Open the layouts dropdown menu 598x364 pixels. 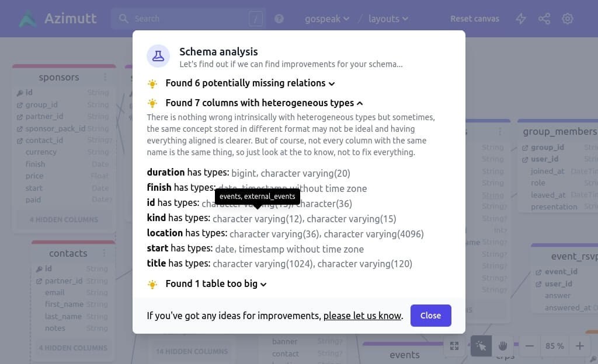point(388,19)
